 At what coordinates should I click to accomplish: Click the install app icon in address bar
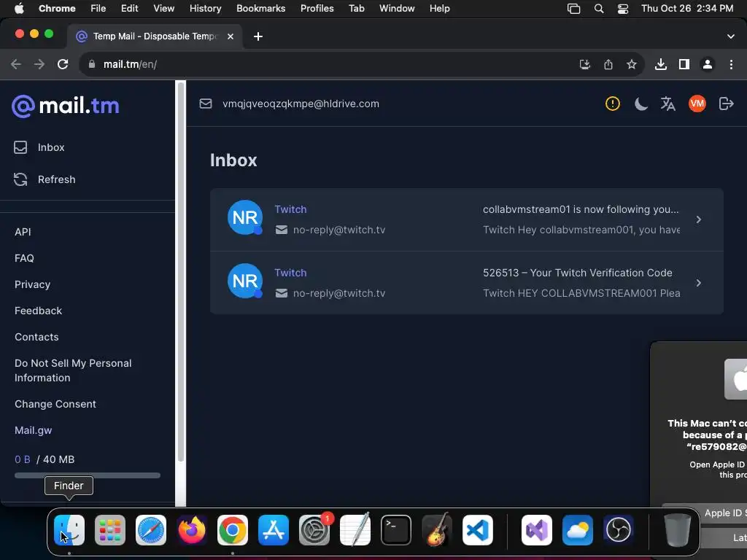(x=584, y=64)
